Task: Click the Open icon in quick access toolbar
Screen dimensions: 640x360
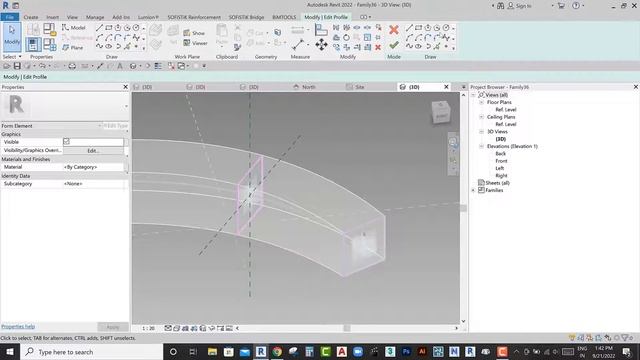Action: (7, 66)
